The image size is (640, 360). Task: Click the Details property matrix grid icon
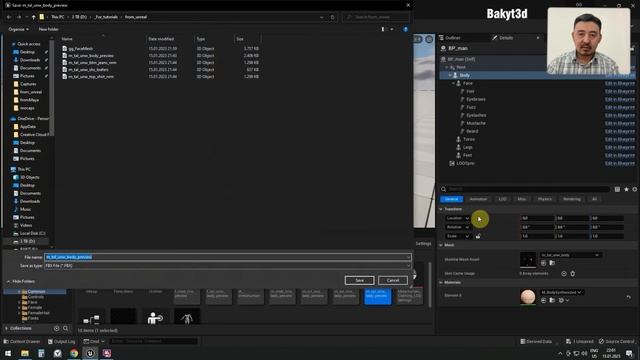pyautogui.click(x=617, y=189)
